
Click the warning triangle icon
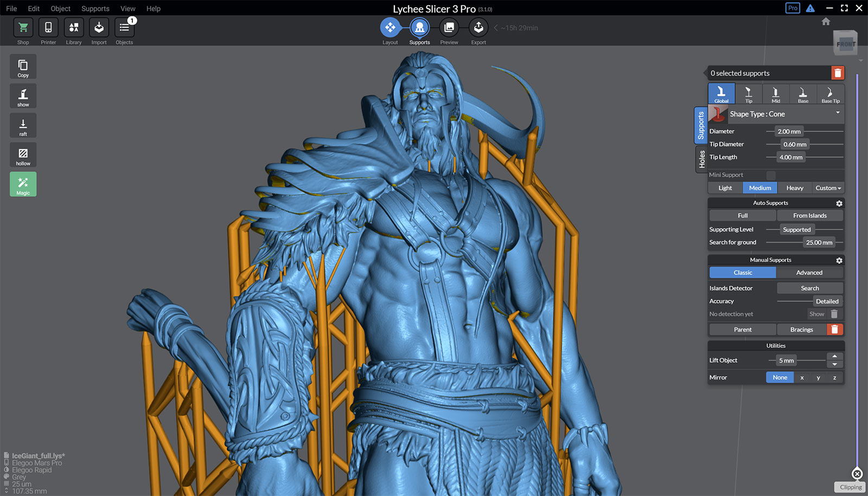[x=810, y=8]
